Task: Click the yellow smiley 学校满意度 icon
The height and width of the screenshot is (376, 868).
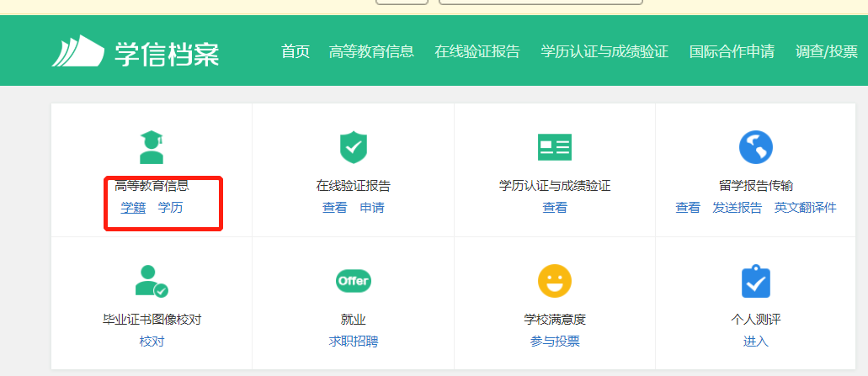Action: [554, 281]
